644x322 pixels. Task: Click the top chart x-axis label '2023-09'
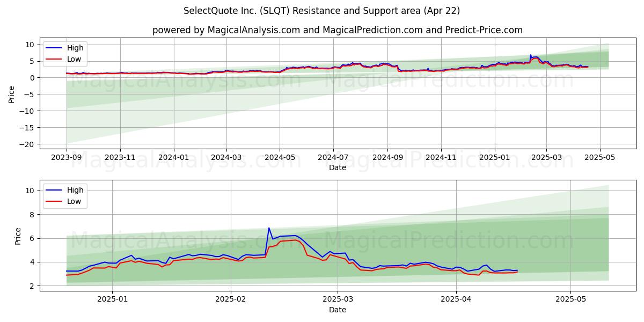(x=67, y=158)
